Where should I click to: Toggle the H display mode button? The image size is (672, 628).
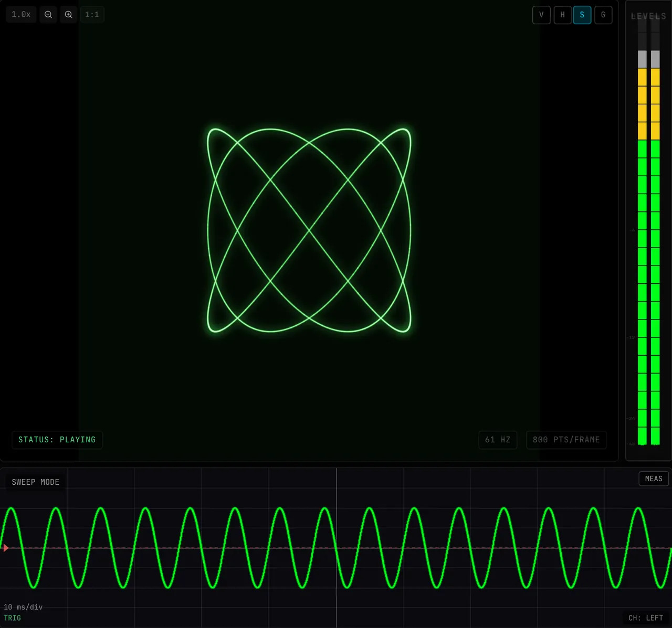[562, 15]
